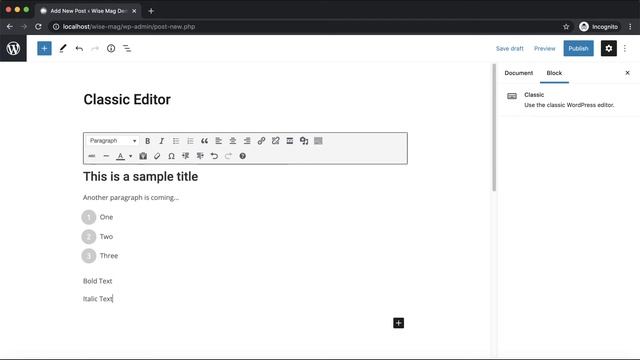640x360 pixels.
Task: Open special character omega icon
Action: 171,156
